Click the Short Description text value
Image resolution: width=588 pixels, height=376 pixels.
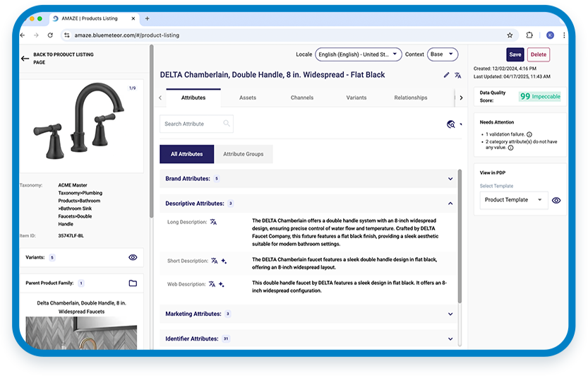tap(344, 264)
